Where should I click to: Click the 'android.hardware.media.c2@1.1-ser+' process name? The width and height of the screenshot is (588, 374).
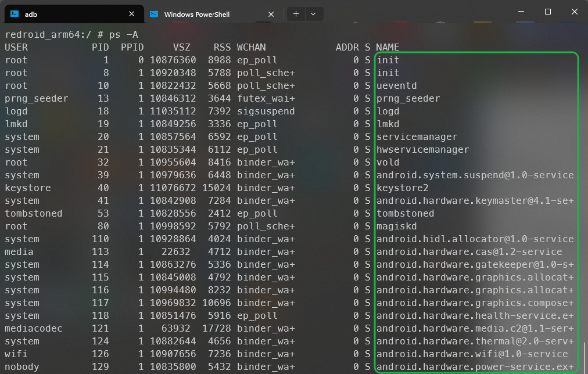pyautogui.click(x=475, y=328)
